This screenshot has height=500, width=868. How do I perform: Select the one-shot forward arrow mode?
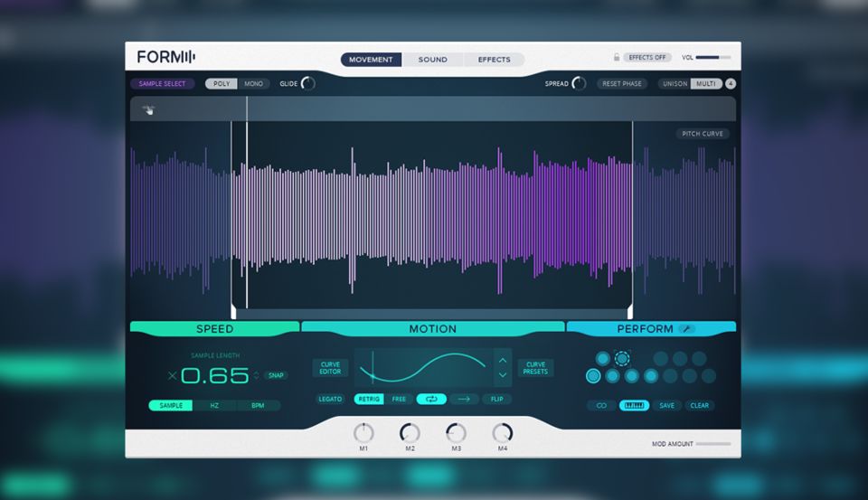(x=464, y=399)
